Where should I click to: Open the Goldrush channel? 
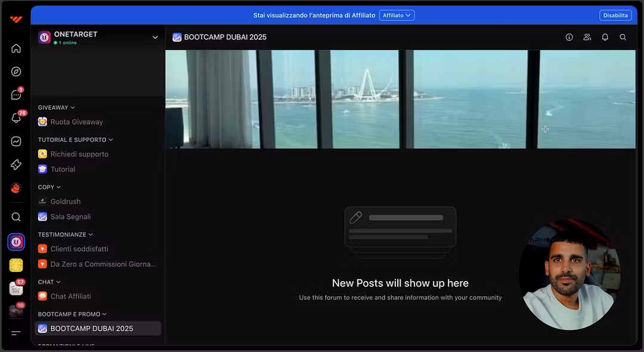click(x=98, y=201)
